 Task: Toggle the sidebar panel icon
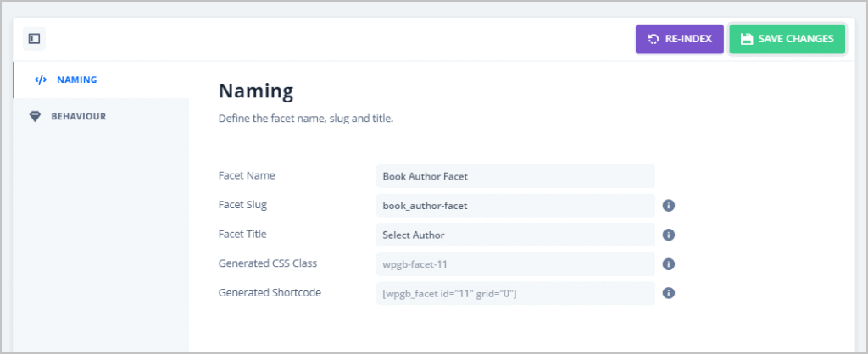[x=34, y=39]
